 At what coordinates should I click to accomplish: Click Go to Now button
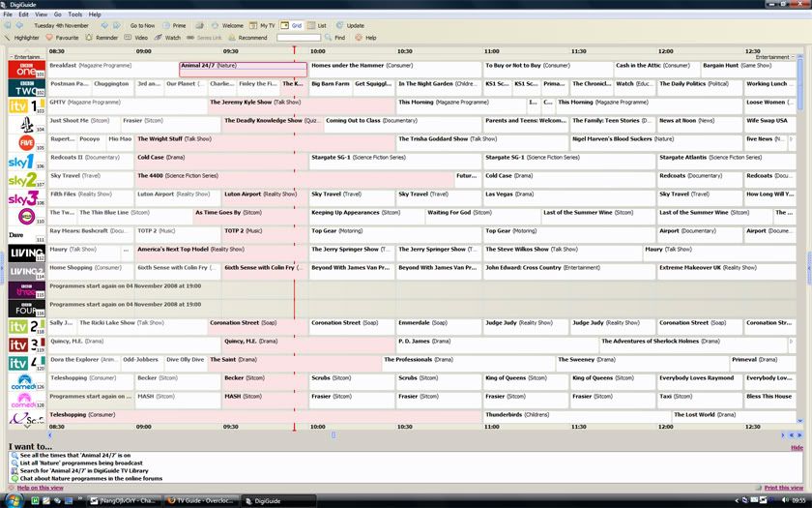click(142, 25)
